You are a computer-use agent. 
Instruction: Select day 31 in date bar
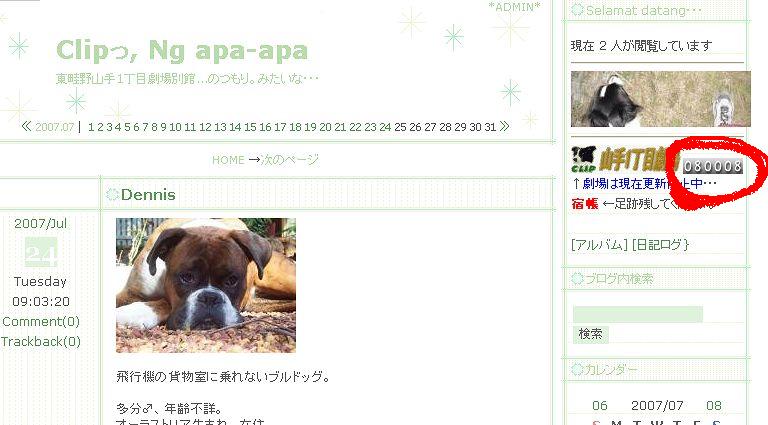[x=490, y=127]
